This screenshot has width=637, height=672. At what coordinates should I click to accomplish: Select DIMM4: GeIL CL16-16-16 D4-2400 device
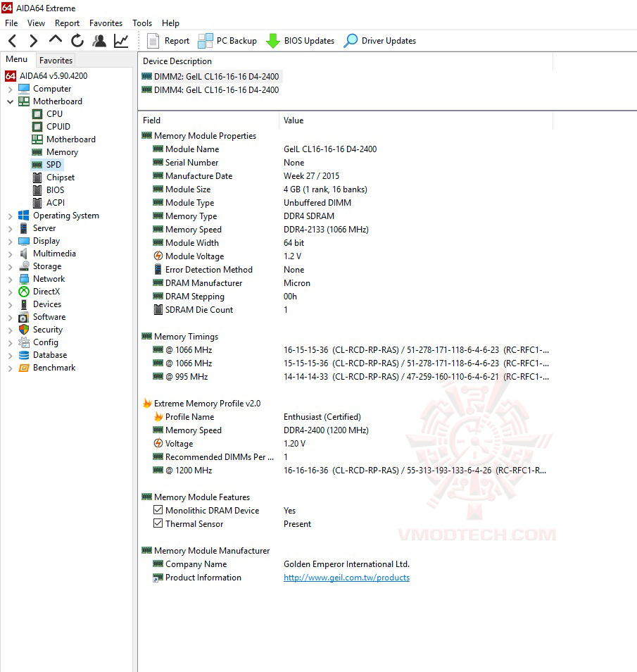coord(210,90)
